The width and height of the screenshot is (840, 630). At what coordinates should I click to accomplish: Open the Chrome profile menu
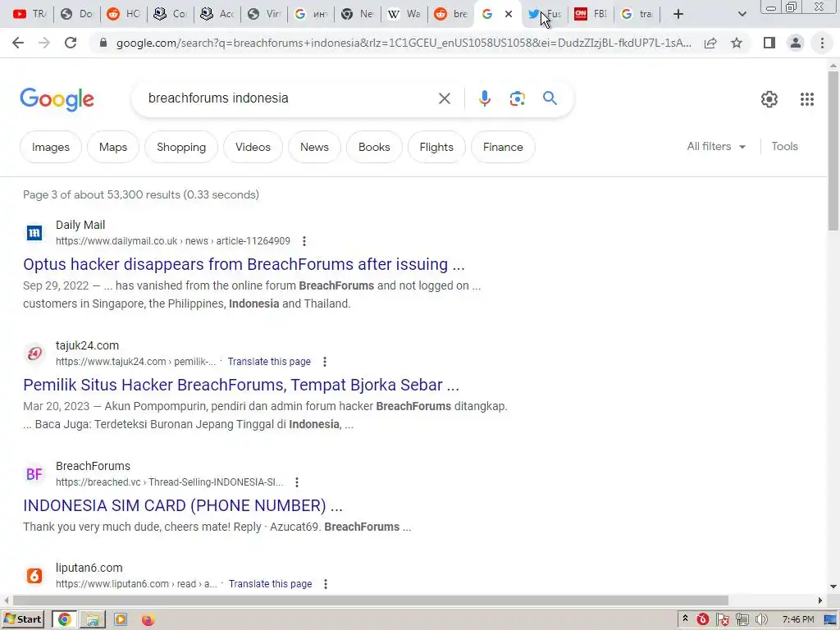796,43
